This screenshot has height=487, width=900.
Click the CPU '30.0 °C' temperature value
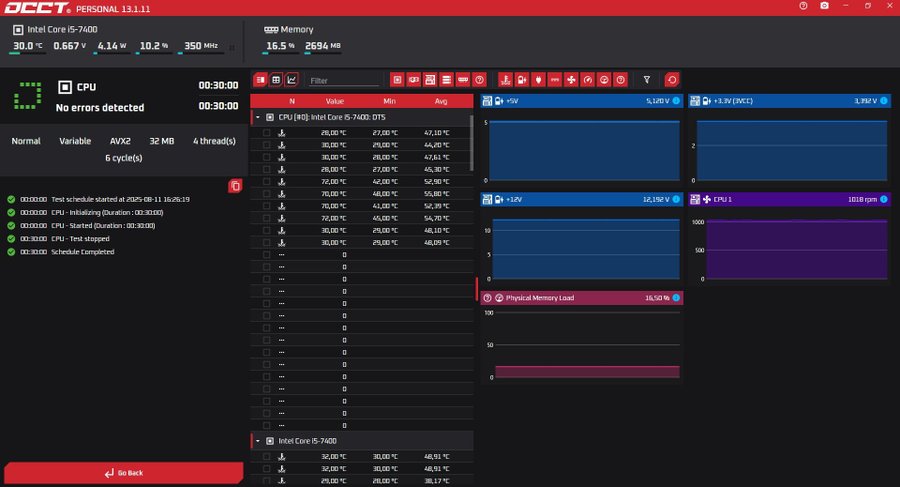pos(28,46)
